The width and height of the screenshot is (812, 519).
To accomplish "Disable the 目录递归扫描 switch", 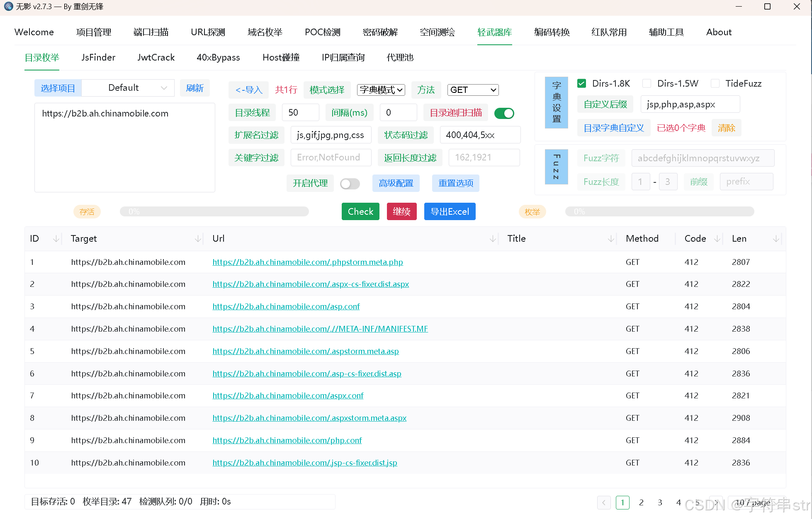I will (504, 113).
